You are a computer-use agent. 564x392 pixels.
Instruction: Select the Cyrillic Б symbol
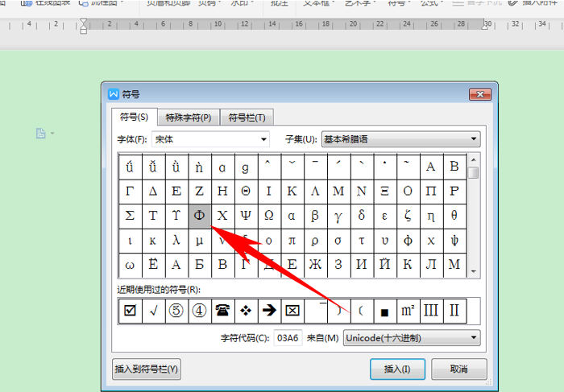point(199,265)
